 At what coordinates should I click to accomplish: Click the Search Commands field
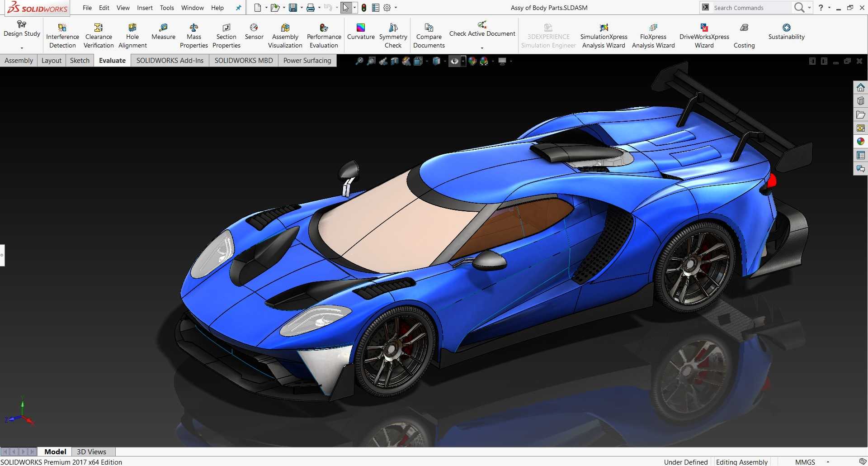tap(750, 8)
